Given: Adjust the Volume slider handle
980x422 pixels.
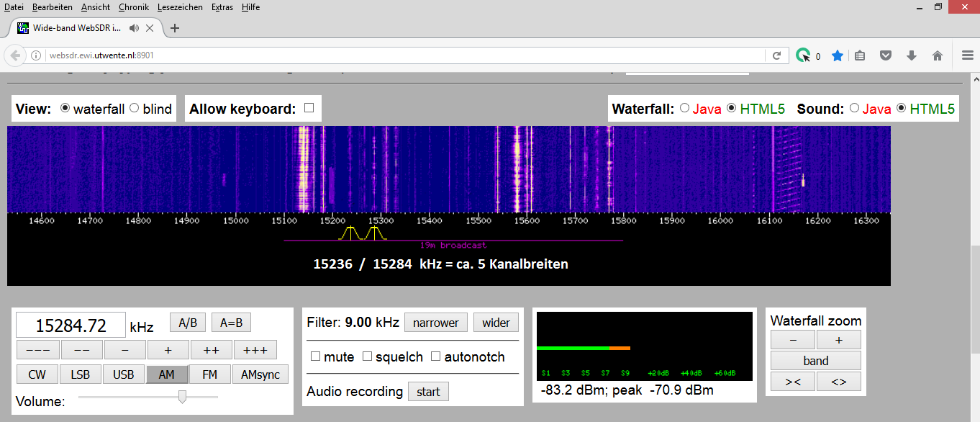Looking at the screenshot, I should point(183,397).
